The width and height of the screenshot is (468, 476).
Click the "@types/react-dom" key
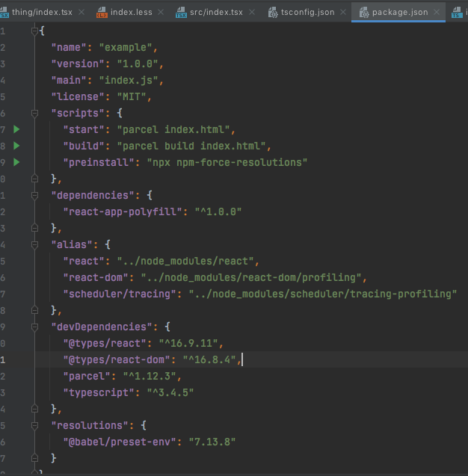tap(117, 359)
